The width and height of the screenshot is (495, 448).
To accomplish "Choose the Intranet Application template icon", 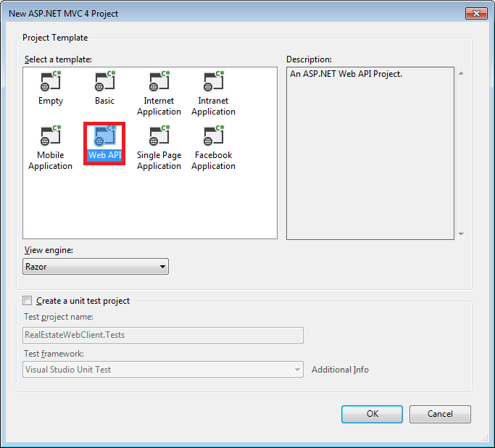I will (213, 80).
